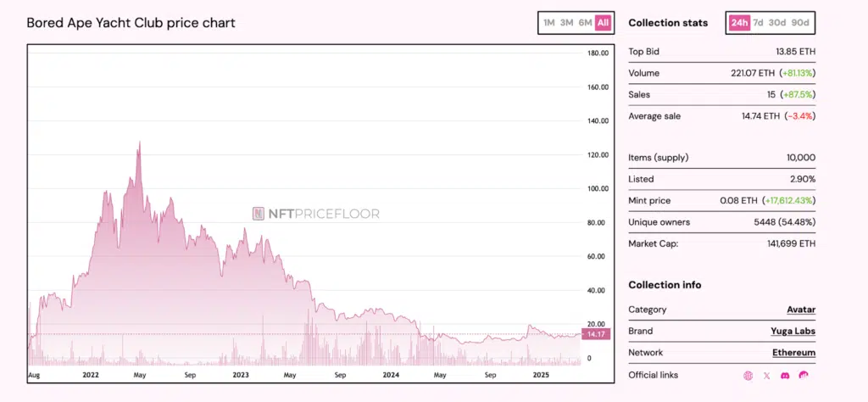Switch chart range to 3M

pos(567,23)
